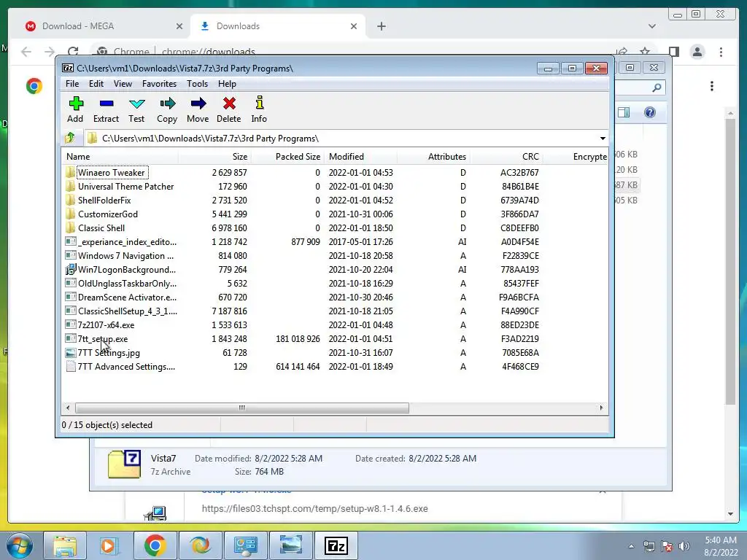Viewport: 747px width, 560px height.
Task: Click the Chrome page vertical scrollbar
Action: [730, 262]
